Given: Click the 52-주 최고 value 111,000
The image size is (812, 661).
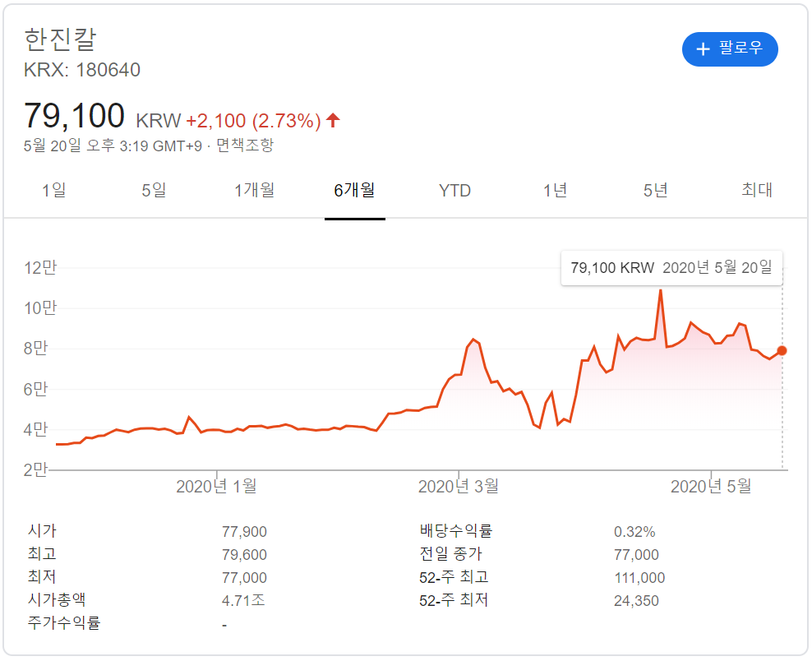Looking at the screenshot, I should pos(639,578).
